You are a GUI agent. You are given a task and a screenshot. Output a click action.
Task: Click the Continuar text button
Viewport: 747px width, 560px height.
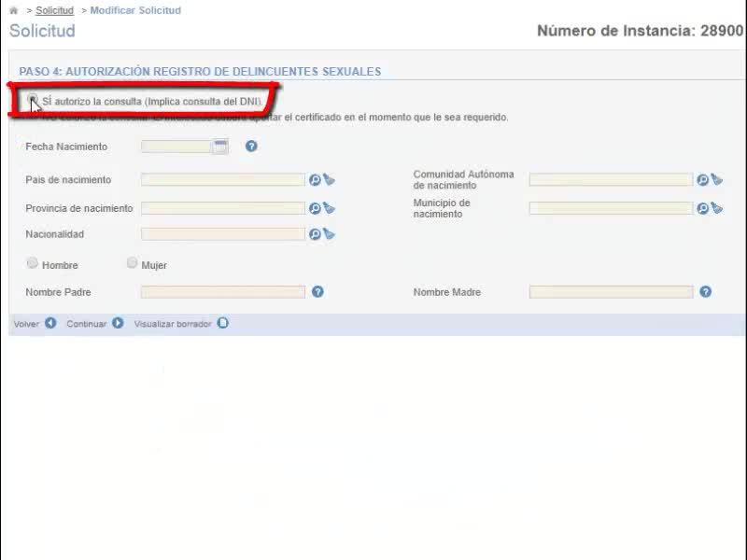click(x=87, y=324)
